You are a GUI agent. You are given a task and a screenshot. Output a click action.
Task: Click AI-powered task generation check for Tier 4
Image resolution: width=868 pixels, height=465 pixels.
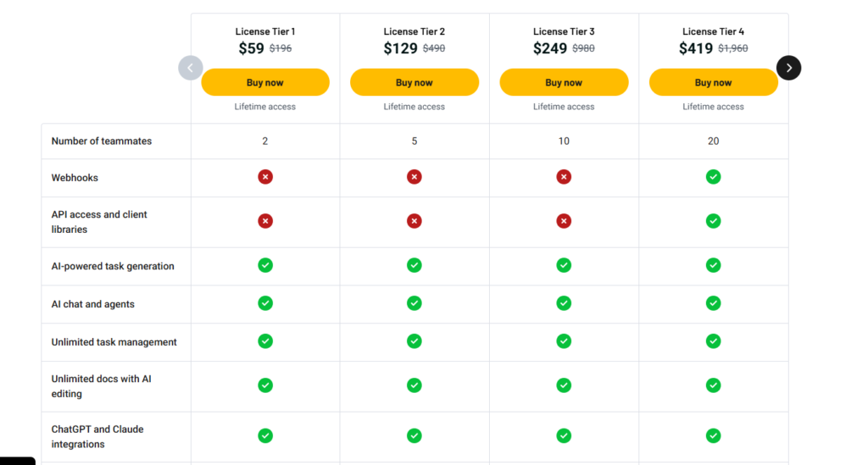[x=713, y=265]
